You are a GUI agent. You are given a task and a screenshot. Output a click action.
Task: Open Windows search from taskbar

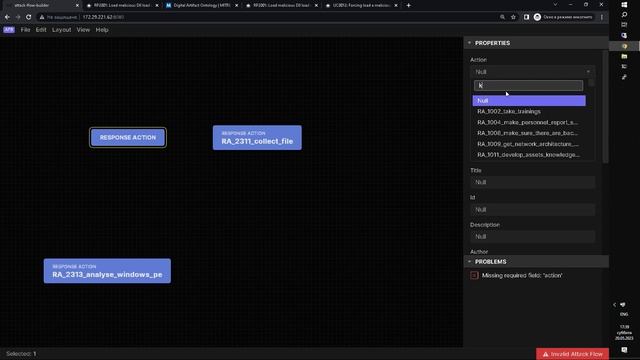coord(624,15)
